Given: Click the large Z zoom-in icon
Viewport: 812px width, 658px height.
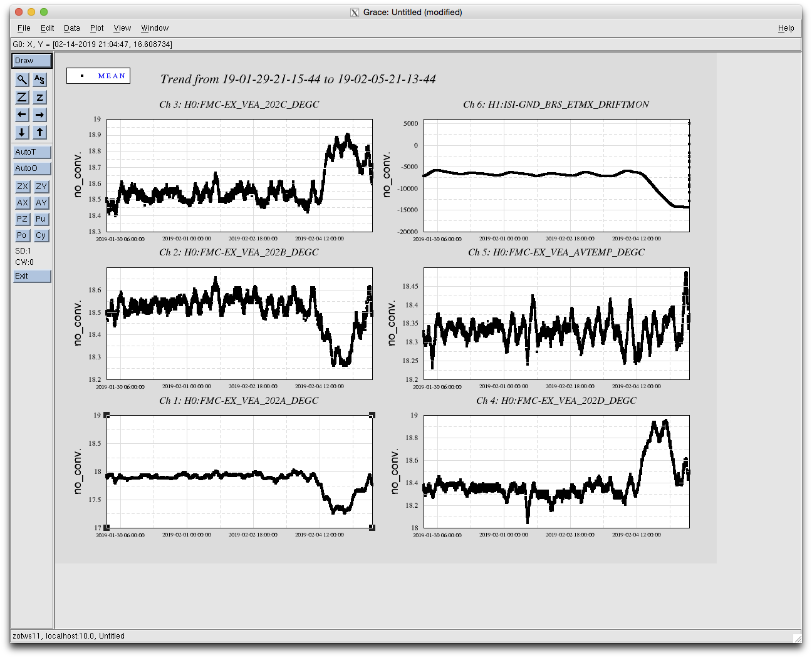Looking at the screenshot, I should click(22, 97).
